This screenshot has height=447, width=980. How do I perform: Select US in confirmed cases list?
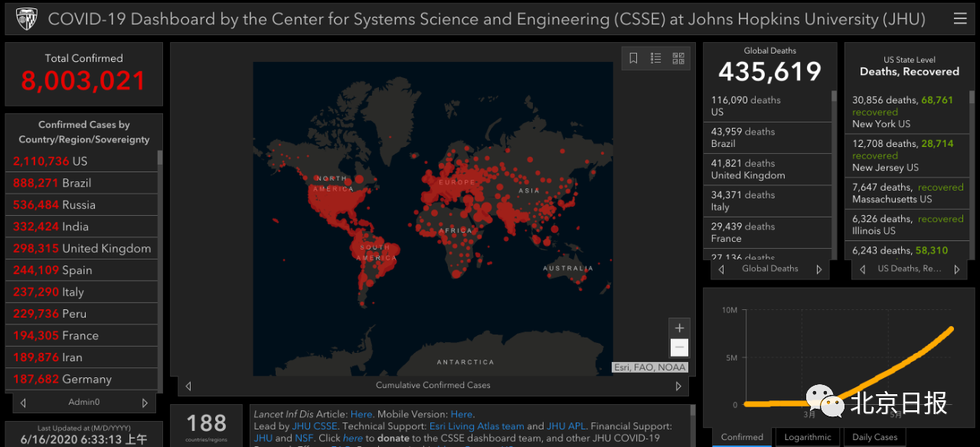click(82, 162)
